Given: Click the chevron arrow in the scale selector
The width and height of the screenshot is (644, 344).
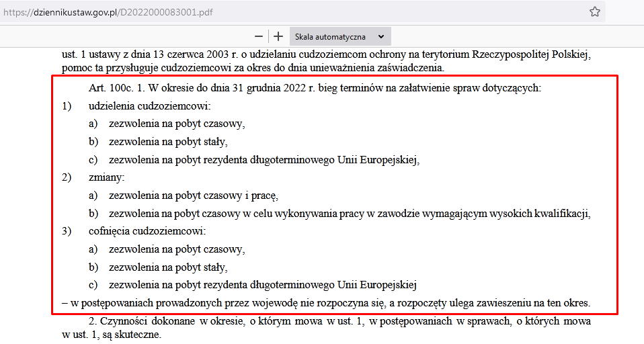Looking at the screenshot, I should pyautogui.click(x=381, y=36).
